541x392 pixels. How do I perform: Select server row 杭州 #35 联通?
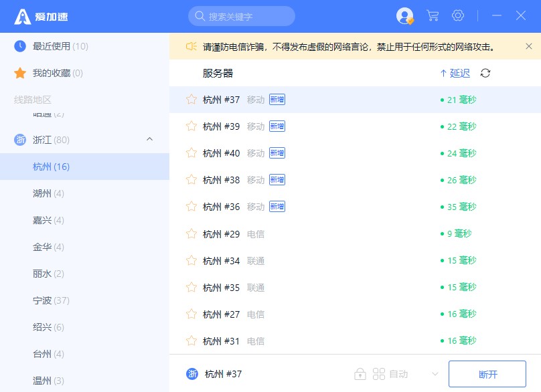(355, 288)
